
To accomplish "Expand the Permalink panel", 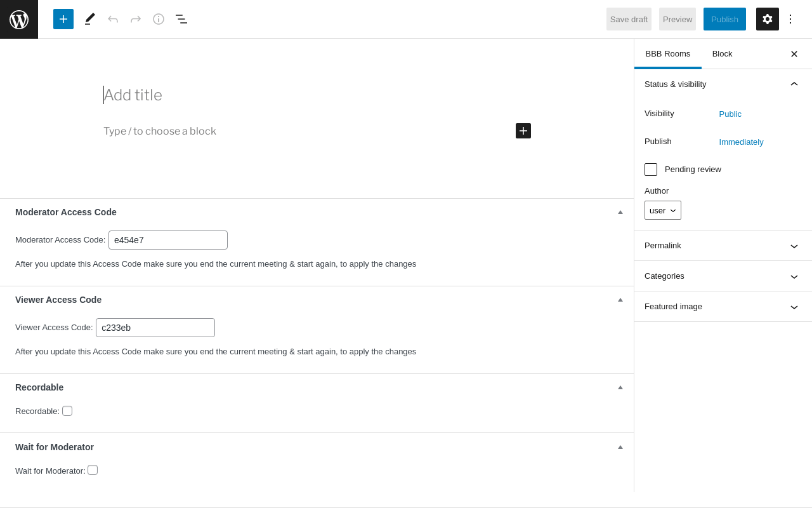I will pyautogui.click(x=723, y=246).
